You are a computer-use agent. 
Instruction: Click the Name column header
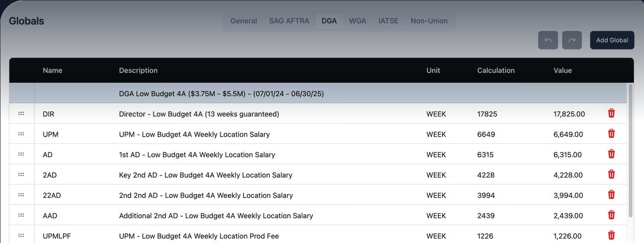coord(53,70)
